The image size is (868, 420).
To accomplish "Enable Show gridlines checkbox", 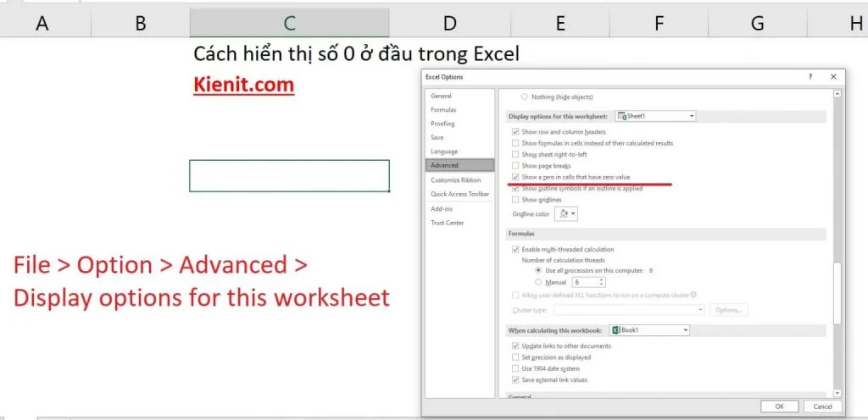I will (516, 200).
